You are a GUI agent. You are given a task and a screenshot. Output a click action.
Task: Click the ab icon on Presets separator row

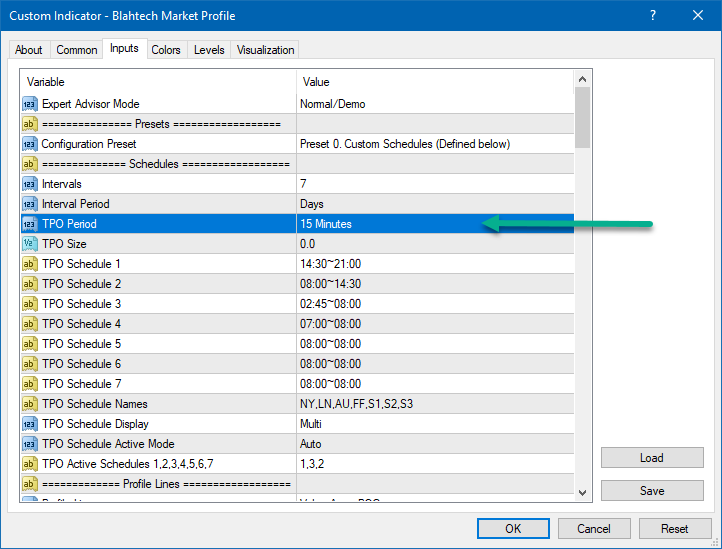[x=29, y=124]
